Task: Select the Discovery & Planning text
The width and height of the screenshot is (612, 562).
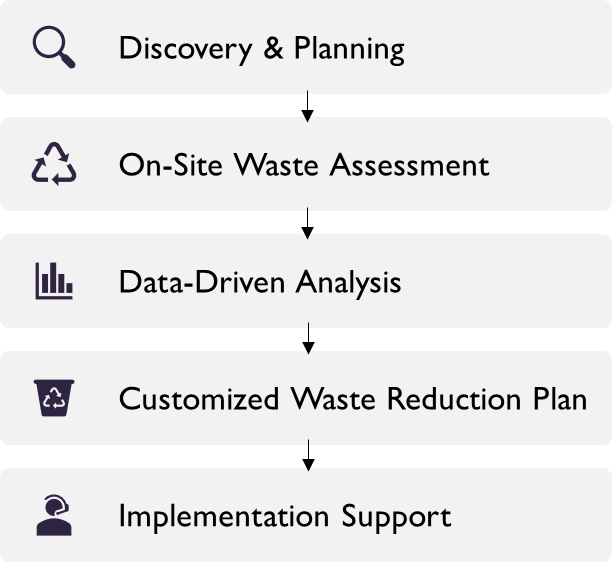Action: tap(262, 49)
